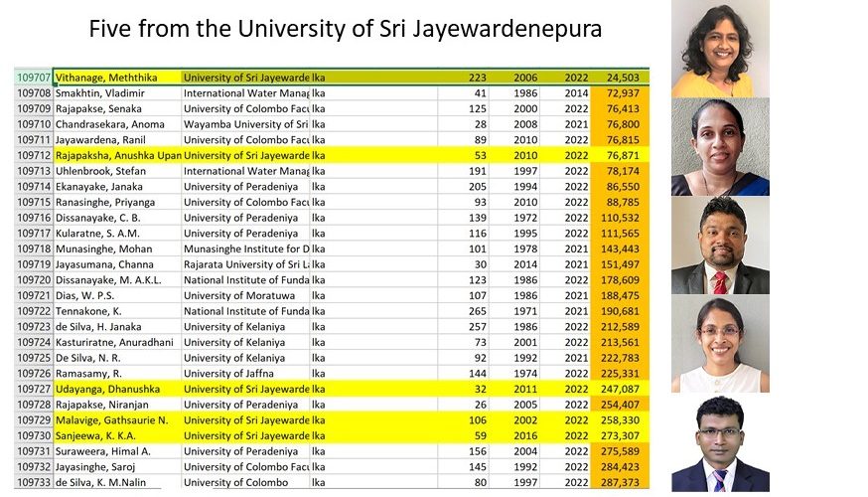Click the photo of the bearded man in red tie

(719, 245)
